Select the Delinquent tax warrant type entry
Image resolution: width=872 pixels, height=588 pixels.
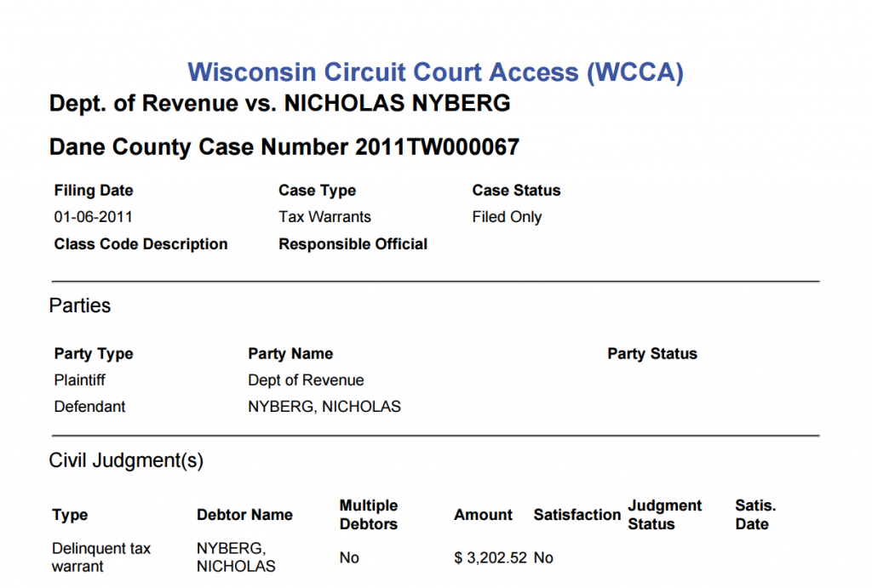tap(101, 557)
